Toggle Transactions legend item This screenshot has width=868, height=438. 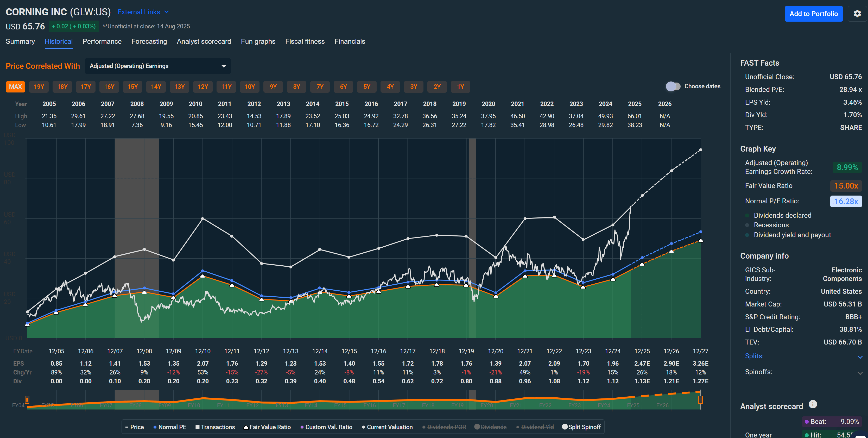215,427
